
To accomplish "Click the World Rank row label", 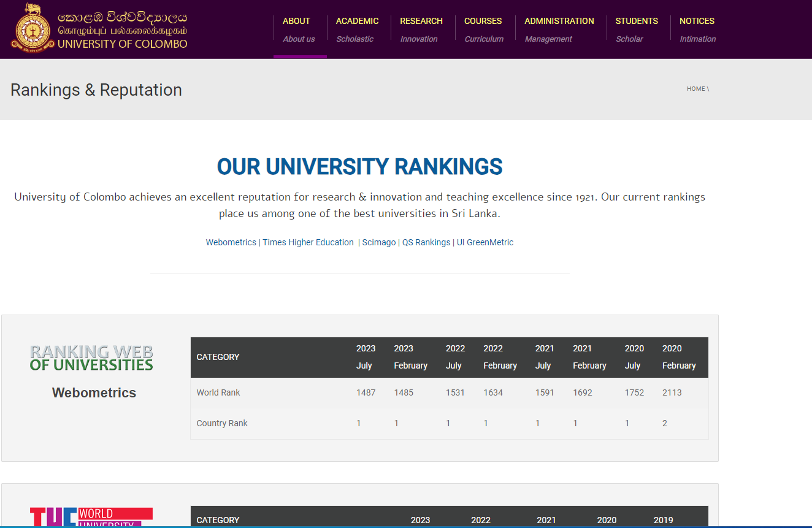I will pos(218,392).
